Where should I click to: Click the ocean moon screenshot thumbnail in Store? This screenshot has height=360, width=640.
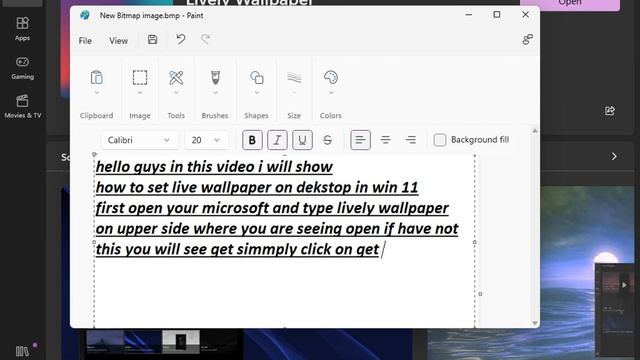pyautogui.click(x=587, y=273)
